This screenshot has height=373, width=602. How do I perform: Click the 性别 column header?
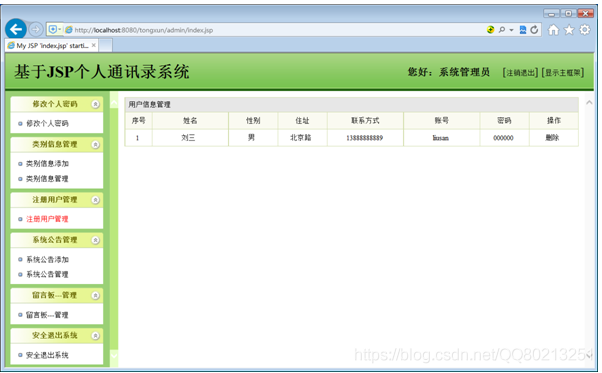click(253, 120)
